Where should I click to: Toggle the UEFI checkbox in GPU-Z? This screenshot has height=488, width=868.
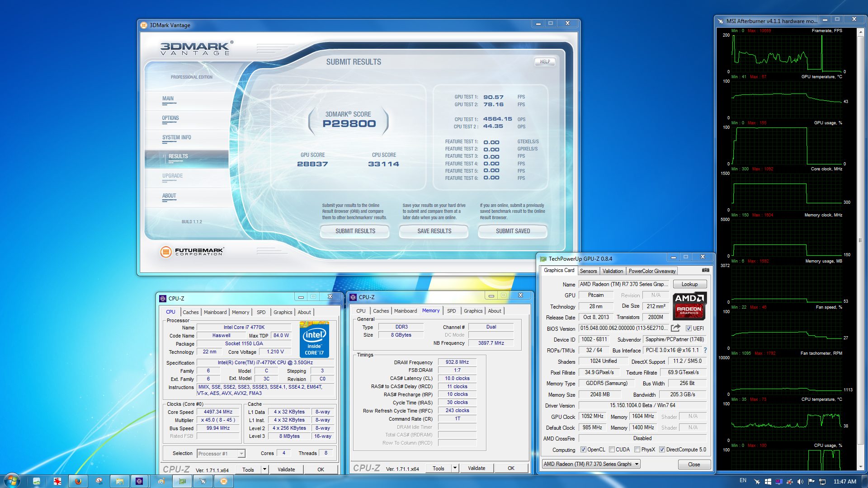pyautogui.click(x=689, y=328)
